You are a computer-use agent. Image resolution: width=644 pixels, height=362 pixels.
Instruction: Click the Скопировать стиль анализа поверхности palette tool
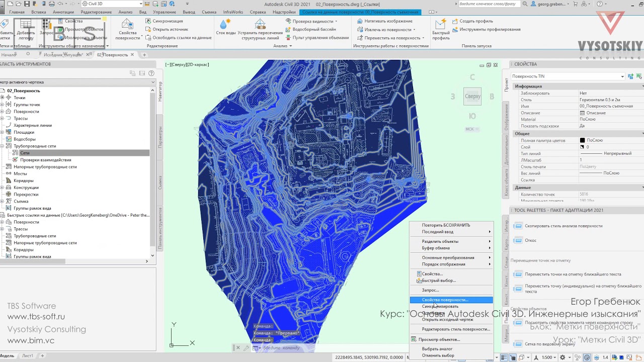coord(557,226)
